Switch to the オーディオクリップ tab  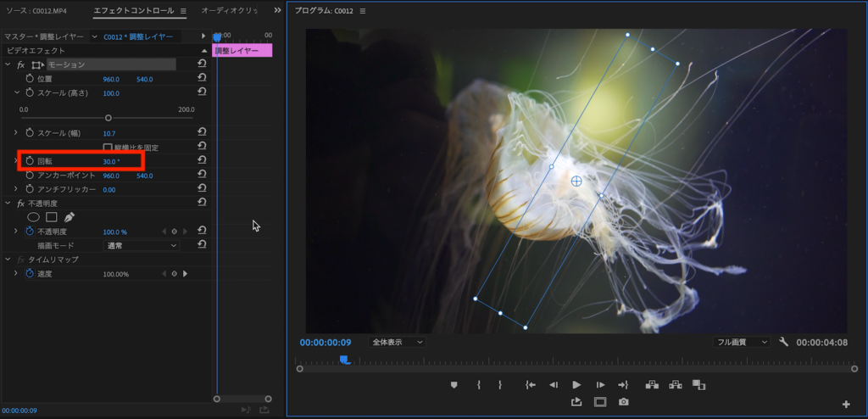230,11
